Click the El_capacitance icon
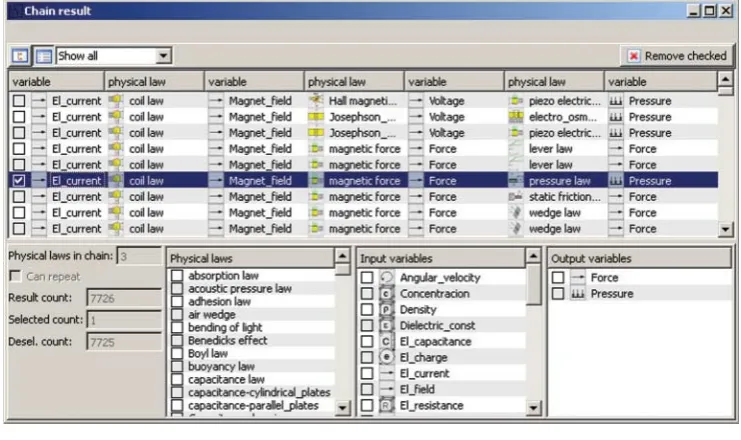Screen dimensions: 741x440 (x=387, y=342)
